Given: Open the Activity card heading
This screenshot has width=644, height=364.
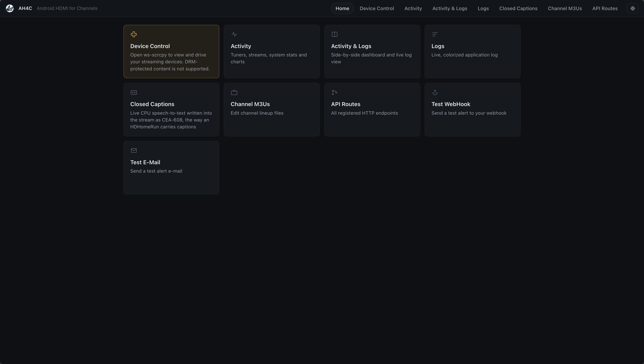Looking at the screenshot, I should 241,46.
